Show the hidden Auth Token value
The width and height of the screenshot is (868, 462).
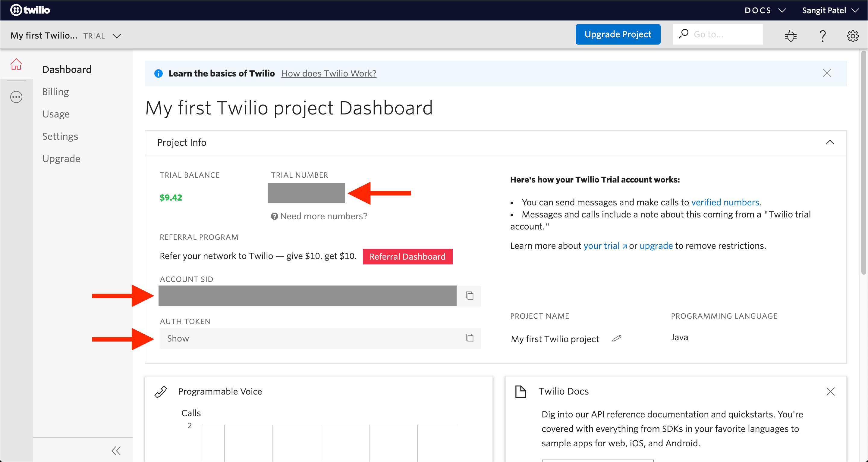(x=178, y=338)
